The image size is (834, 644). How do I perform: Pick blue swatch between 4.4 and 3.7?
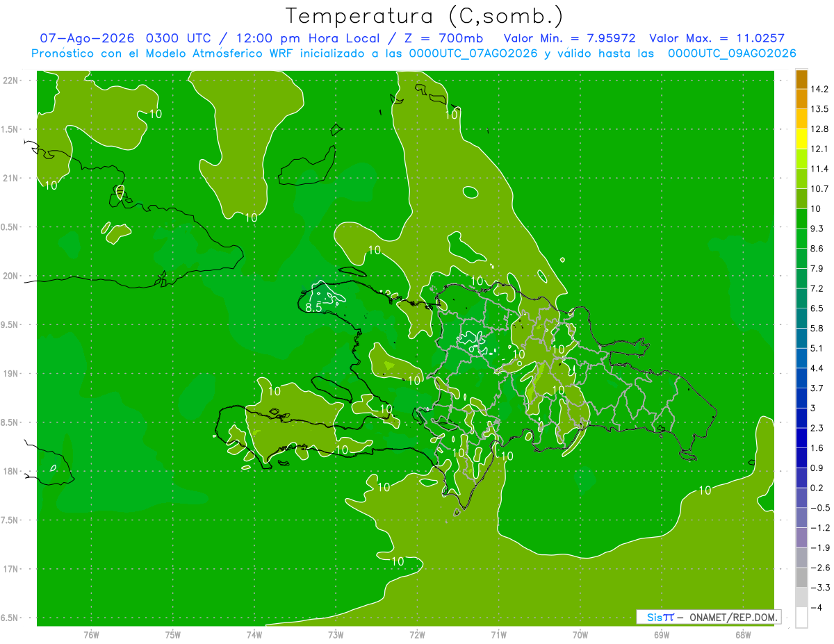801,378
